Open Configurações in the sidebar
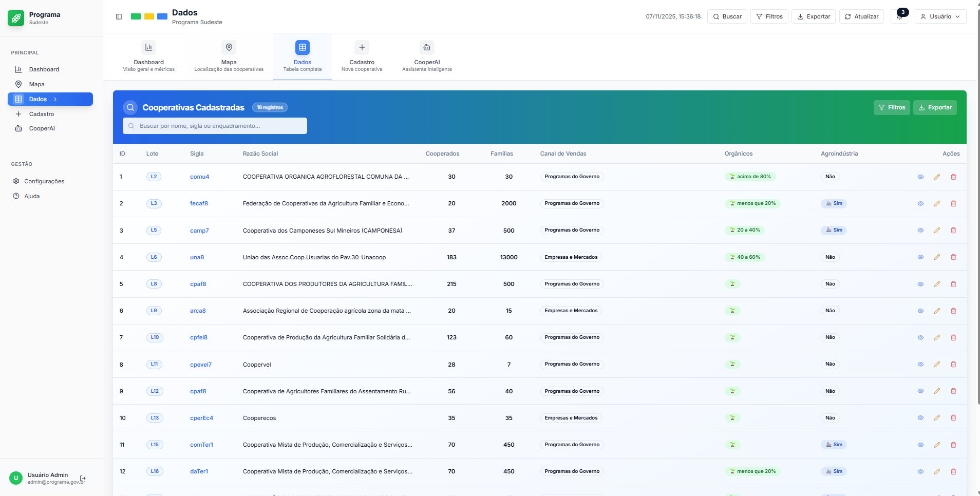Viewport: 980px width, 496px height. 44,181
